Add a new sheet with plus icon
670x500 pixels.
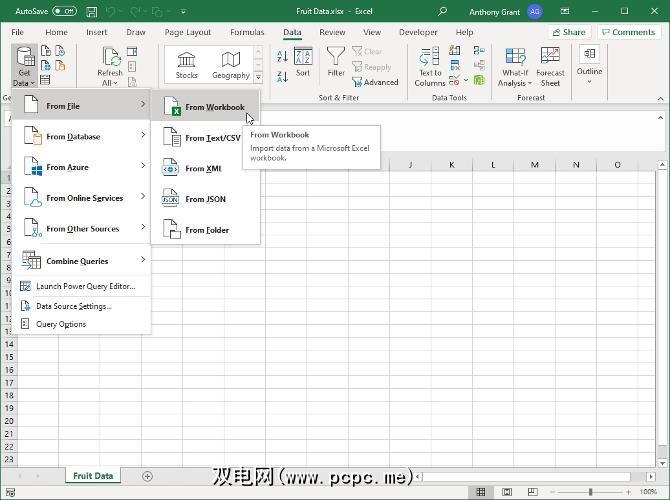click(147, 476)
